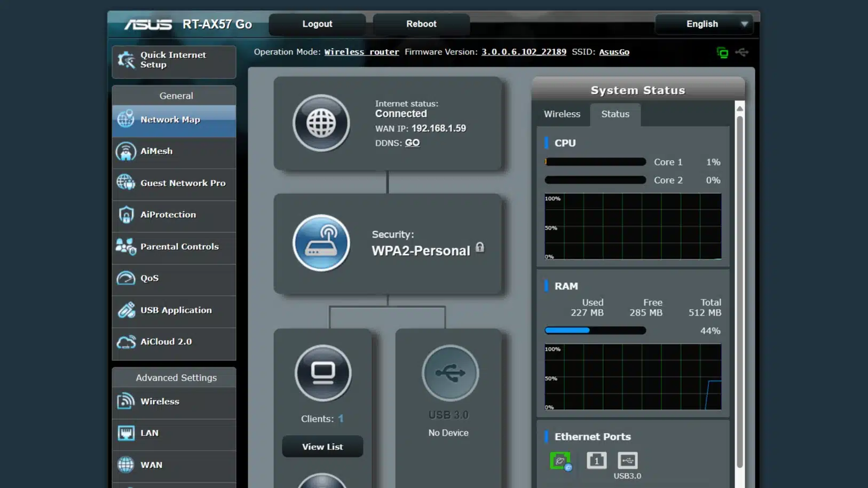Click the View List button
This screenshot has height=488, width=868.
pos(322,446)
